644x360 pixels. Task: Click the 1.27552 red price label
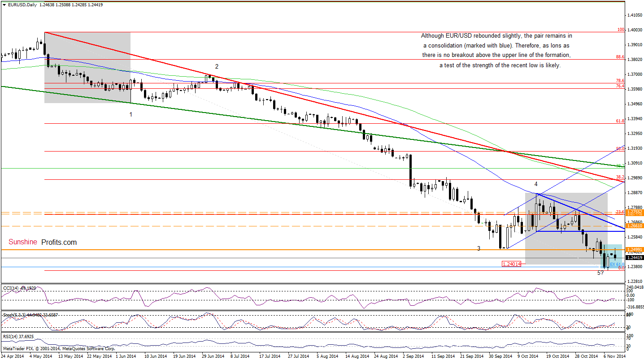635,212
